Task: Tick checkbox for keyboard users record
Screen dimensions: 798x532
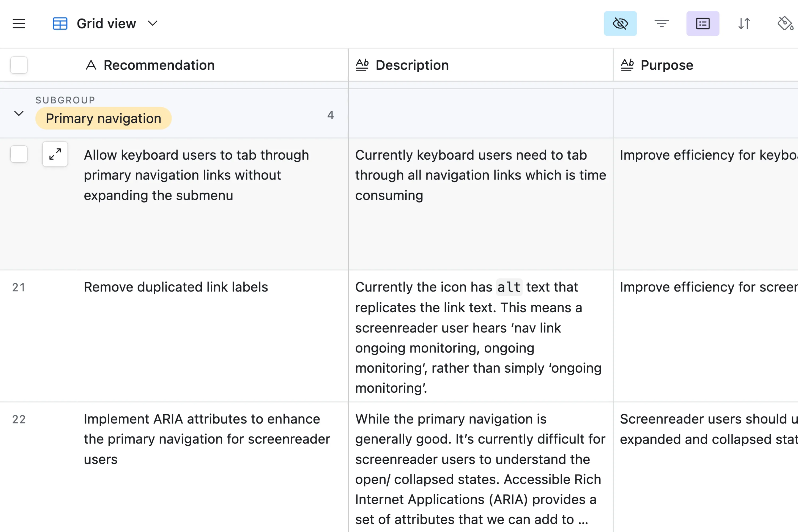Action: [x=19, y=154]
